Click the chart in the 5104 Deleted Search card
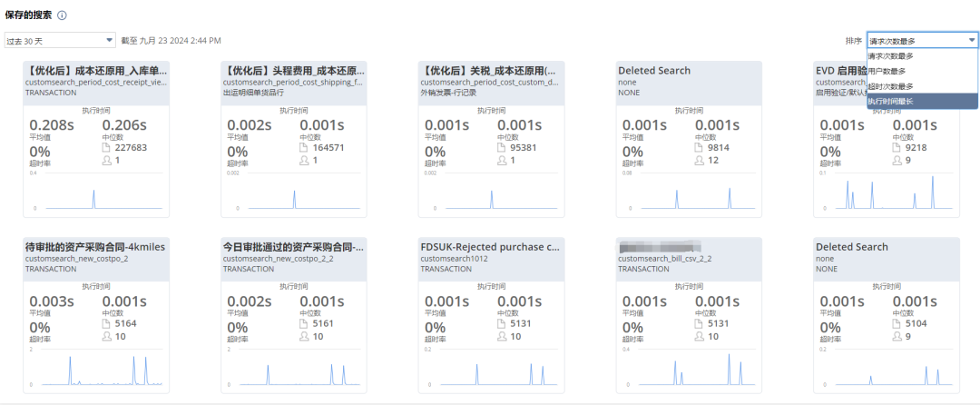This screenshot has width=980, height=405. [x=887, y=367]
